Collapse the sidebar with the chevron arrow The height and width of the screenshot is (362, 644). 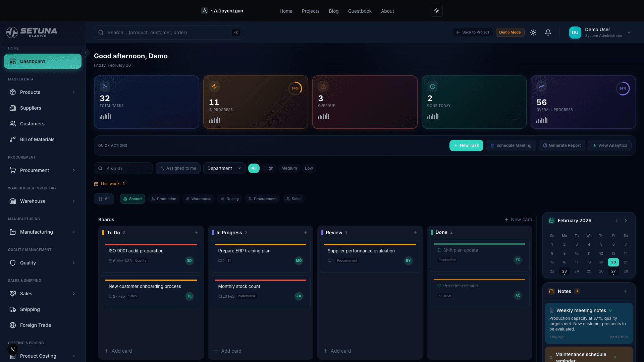[86, 53]
